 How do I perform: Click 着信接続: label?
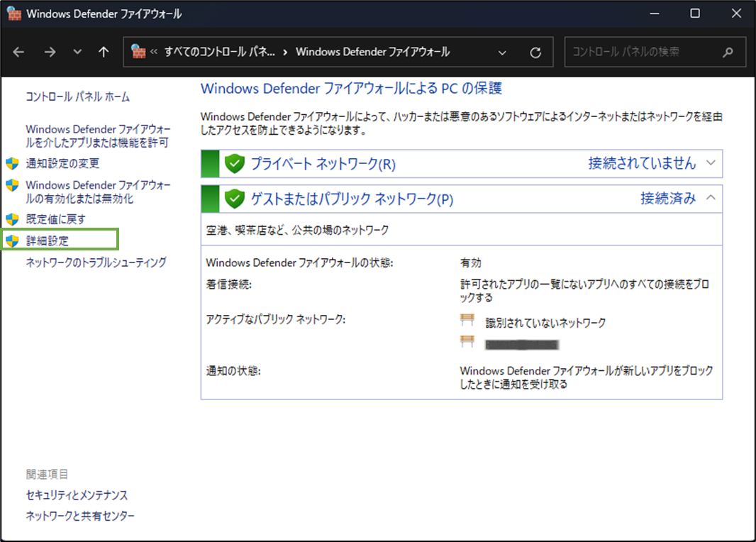(x=229, y=284)
